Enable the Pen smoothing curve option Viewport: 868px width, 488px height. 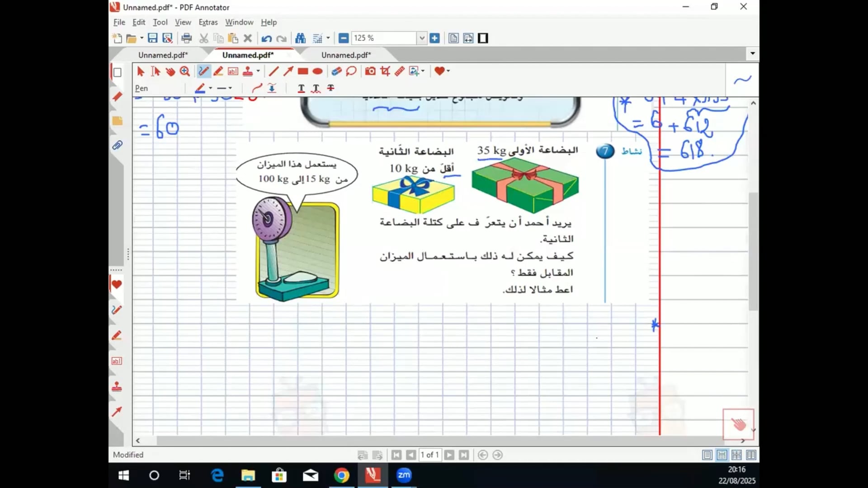(x=257, y=89)
